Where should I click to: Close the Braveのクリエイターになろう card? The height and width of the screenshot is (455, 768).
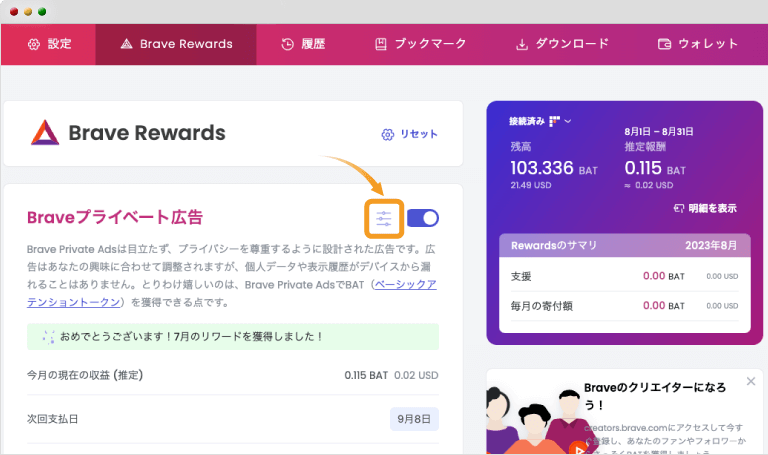(x=751, y=382)
